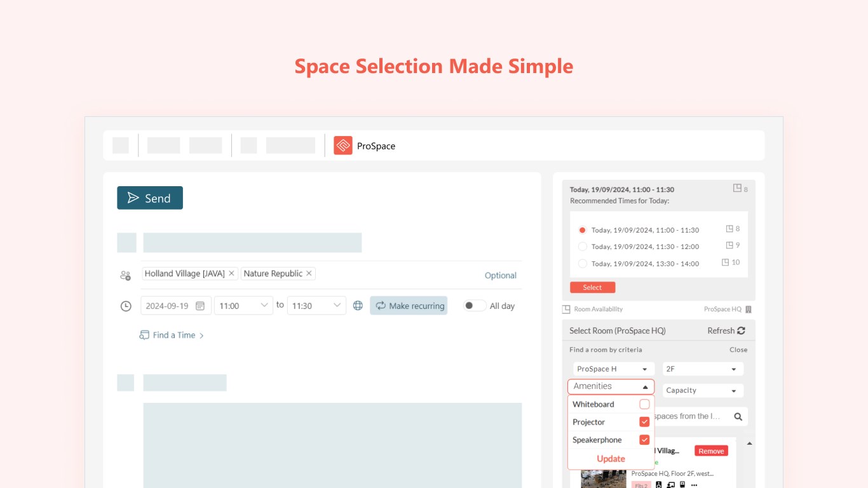The image size is (868, 488).
Task: Click Update in the amenities list
Action: click(611, 459)
